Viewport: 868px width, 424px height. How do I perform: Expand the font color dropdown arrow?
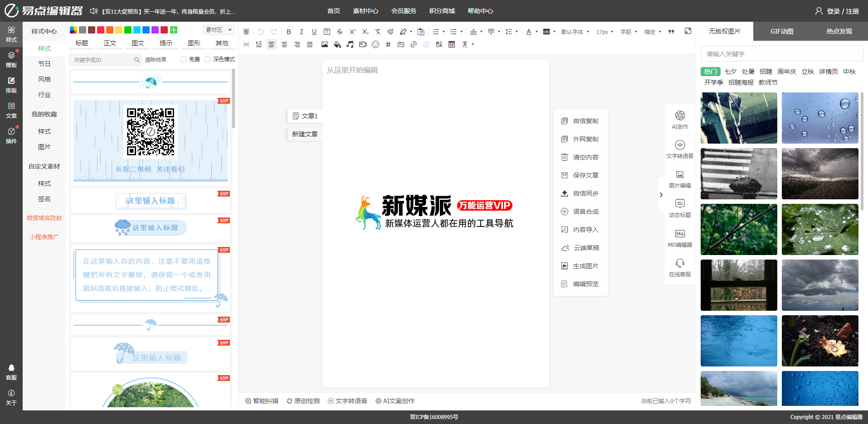[536, 32]
